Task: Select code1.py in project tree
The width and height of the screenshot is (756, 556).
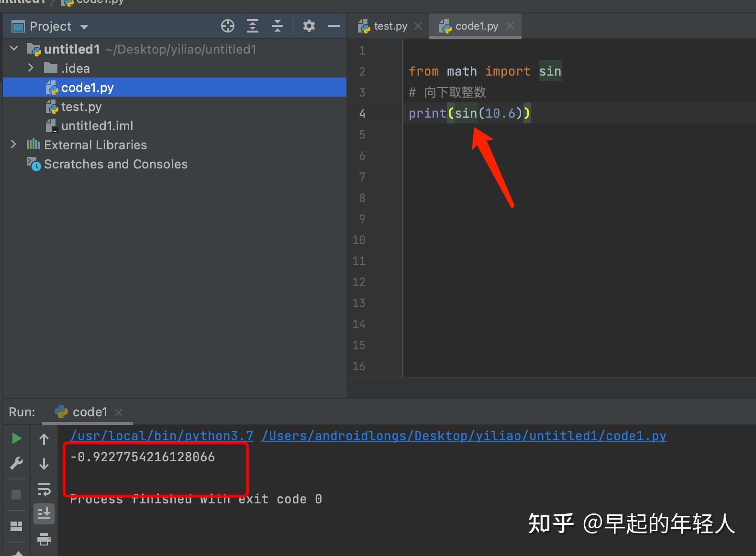Action: (175, 88)
